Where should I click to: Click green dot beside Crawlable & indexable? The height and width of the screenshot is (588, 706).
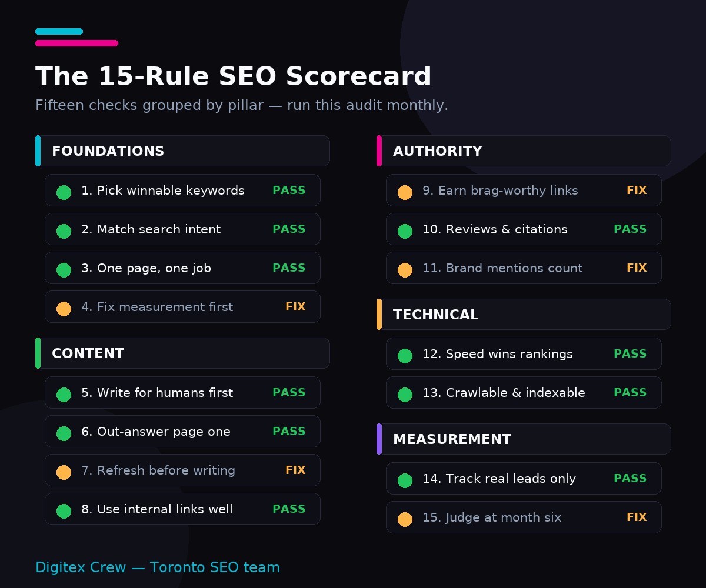(x=405, y=395)
